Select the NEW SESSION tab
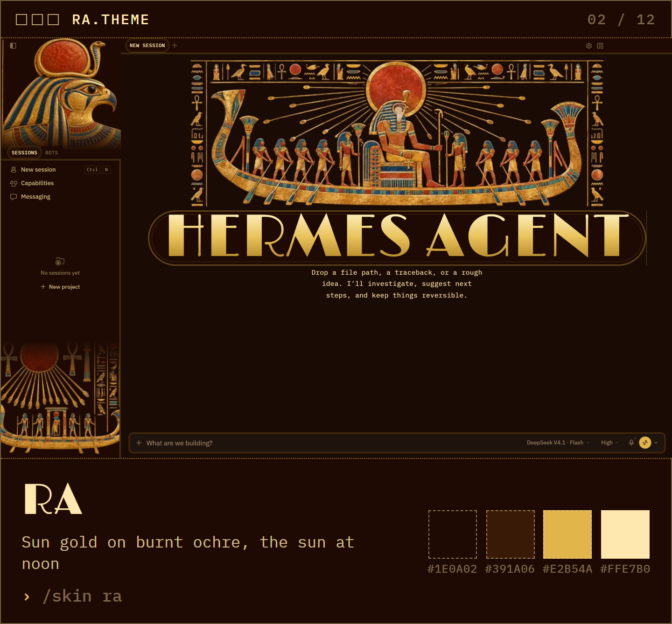 tap(147, 45)
